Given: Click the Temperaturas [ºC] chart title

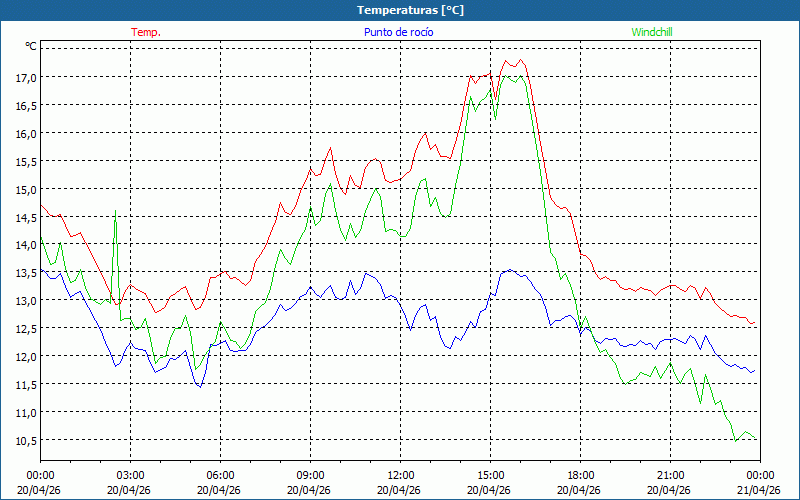Looking at the screenshot, I should [410, 10].
